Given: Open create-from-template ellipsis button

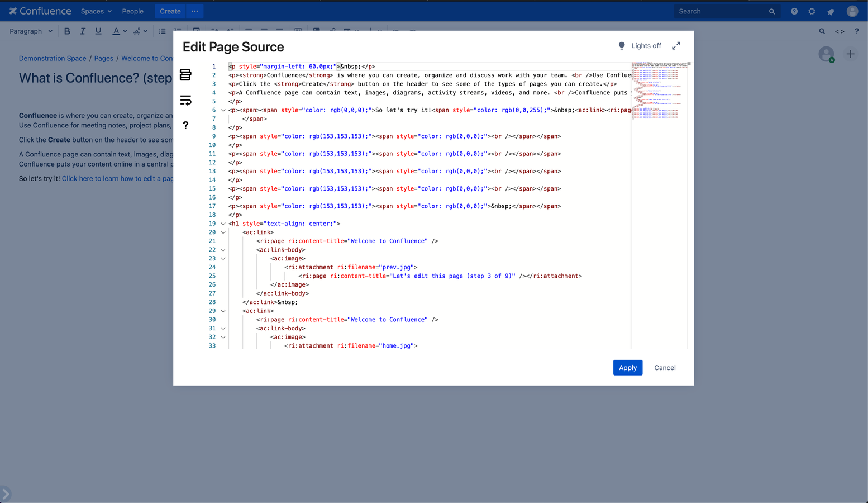Looking at the screenshot, I should click(195, 11).
